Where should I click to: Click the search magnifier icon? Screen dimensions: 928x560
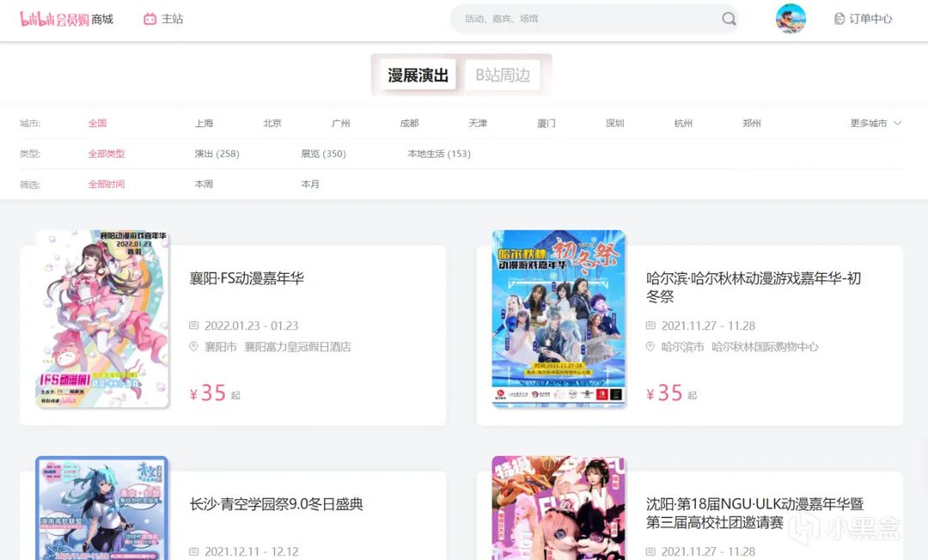click(x=729, y=19)
